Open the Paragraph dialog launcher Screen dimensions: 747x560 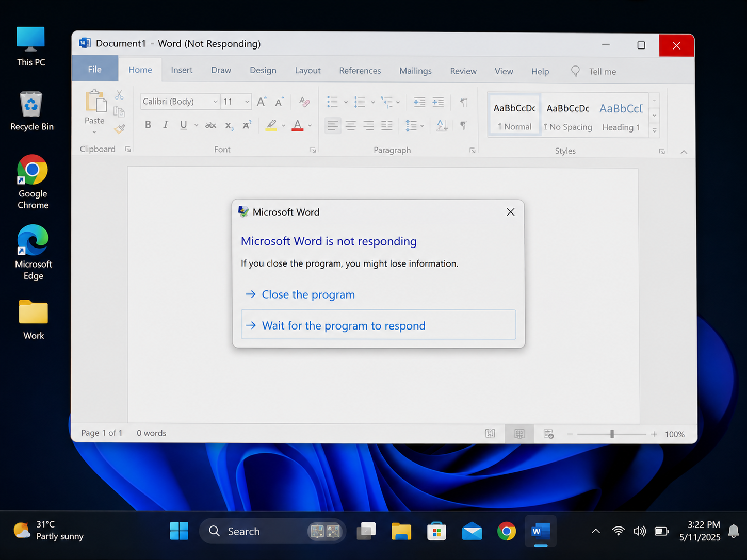coord(472,151)
